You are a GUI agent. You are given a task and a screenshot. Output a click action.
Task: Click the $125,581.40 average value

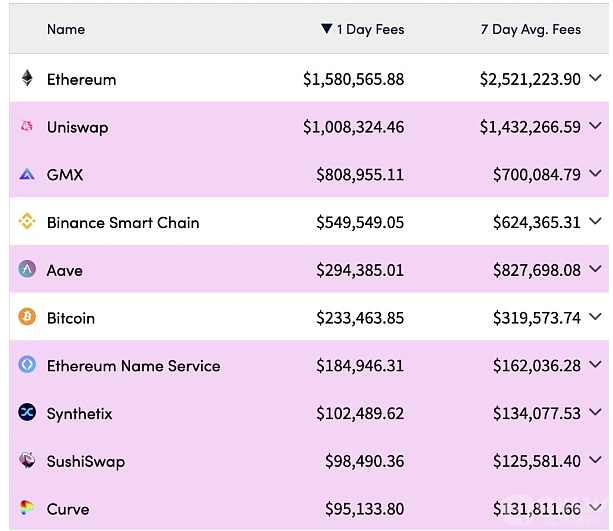click(x=537, y=461)
